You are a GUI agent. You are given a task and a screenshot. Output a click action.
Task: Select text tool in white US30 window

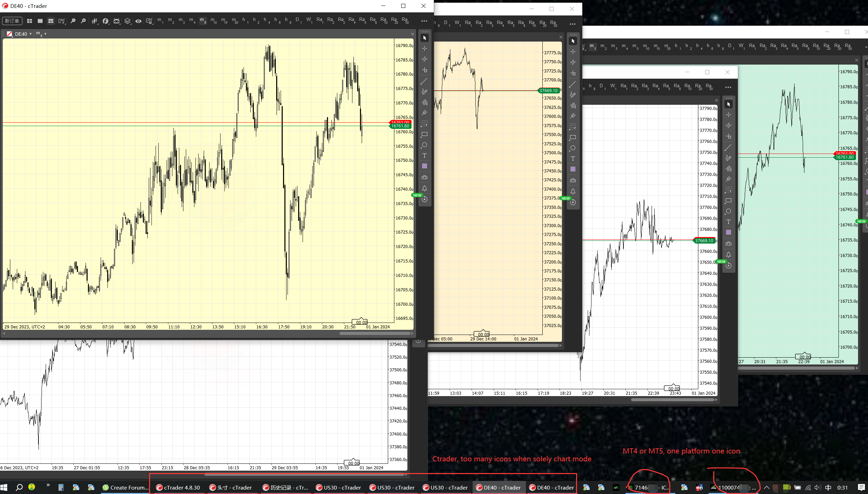(x=729, y=222)
